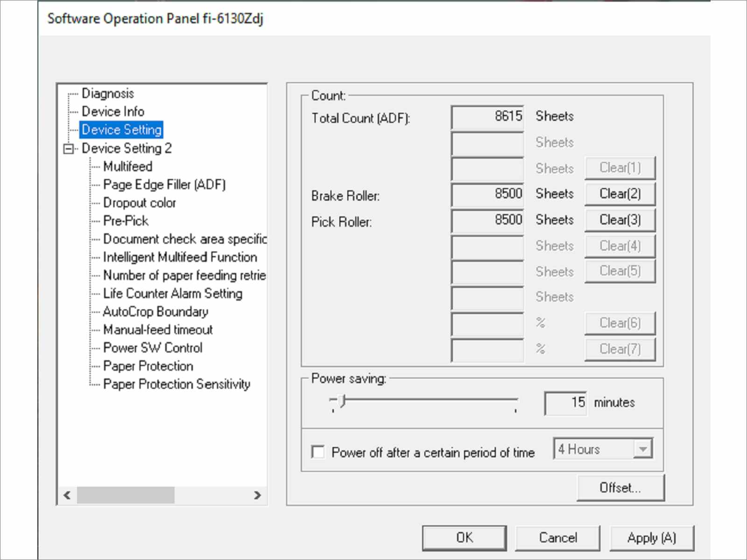
Task: Select Intelligent Multifeed Function
Action: (x=180, y=257)
